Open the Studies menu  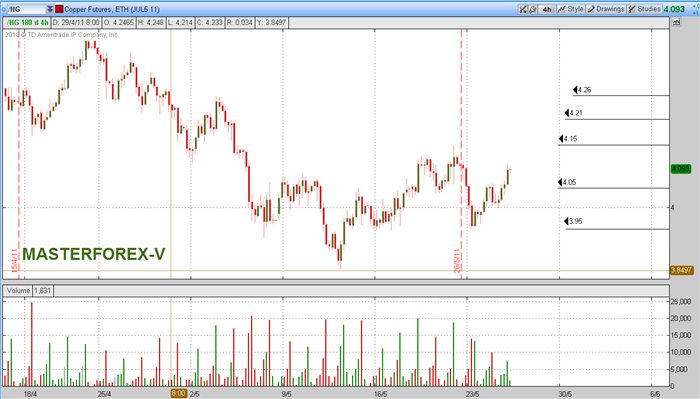[x=644, y=9]
